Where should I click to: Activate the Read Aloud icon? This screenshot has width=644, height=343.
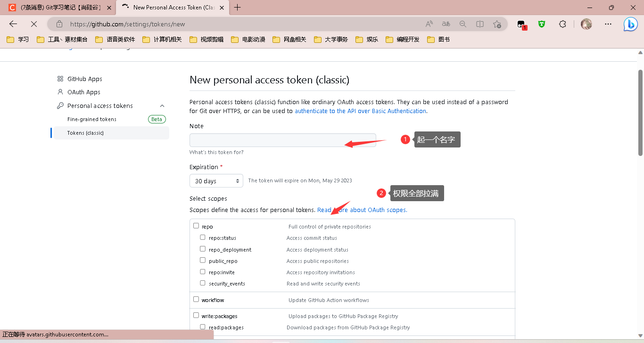[429, 24]
